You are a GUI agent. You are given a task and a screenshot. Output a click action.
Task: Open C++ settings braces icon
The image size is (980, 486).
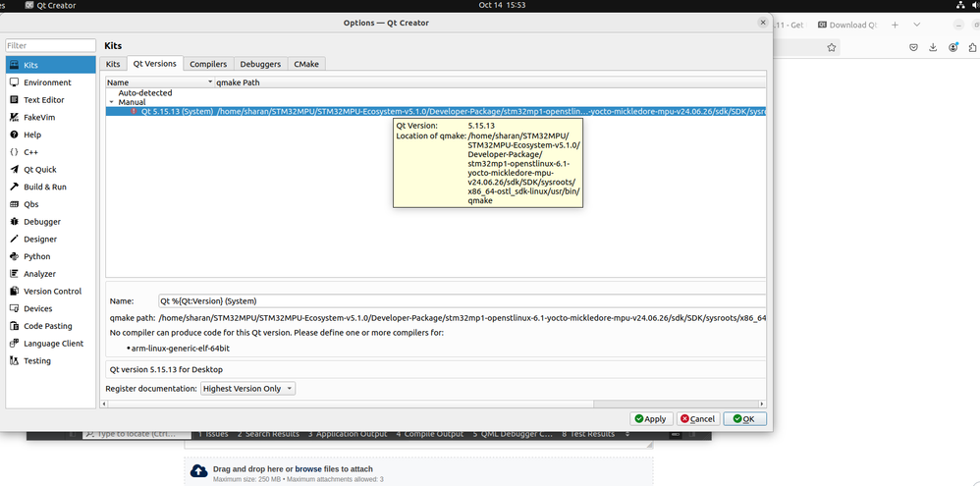[x=15, y=152]
